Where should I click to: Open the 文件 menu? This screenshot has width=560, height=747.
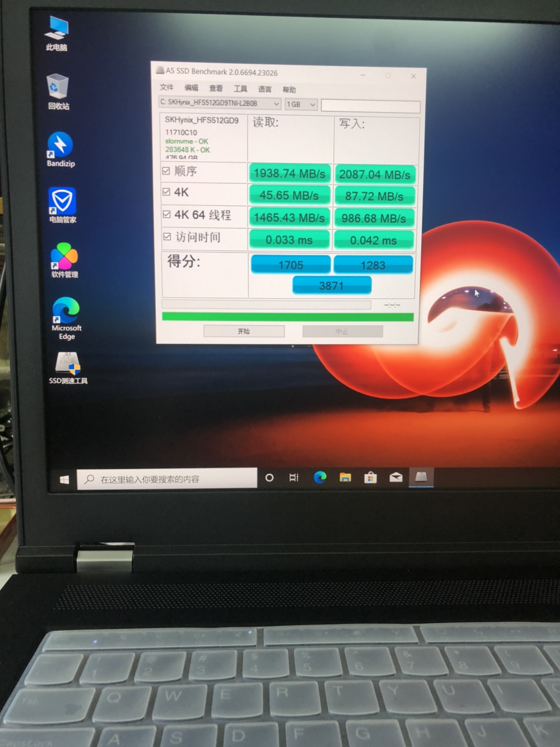click(167, 87)
